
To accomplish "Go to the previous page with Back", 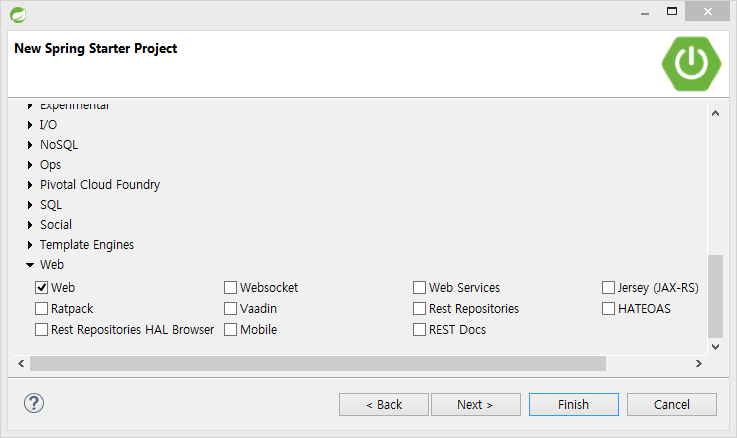I will pos(384,405).
